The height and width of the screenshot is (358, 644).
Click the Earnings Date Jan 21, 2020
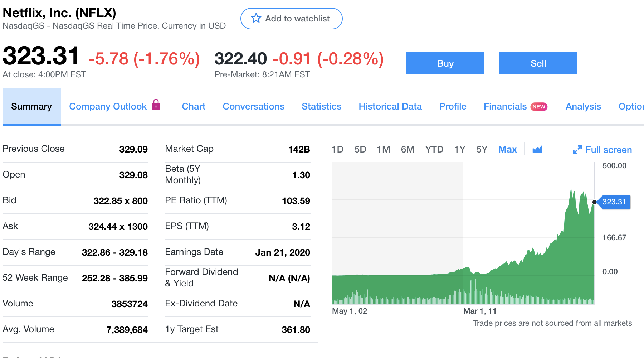(x=283, y=252)
